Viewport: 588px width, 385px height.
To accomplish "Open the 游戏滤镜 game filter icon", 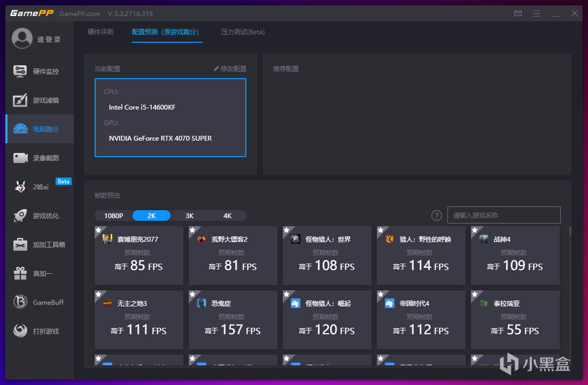I will 20,100.
